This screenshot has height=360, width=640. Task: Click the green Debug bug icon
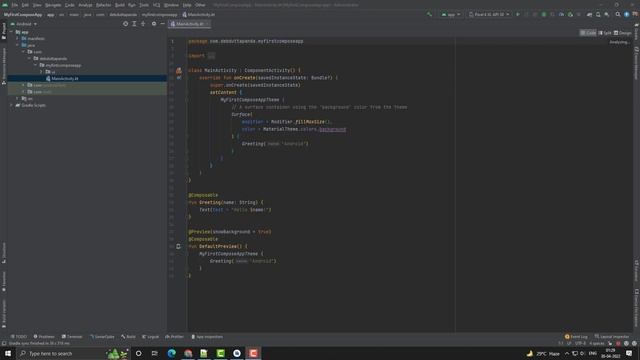[544, 15]
